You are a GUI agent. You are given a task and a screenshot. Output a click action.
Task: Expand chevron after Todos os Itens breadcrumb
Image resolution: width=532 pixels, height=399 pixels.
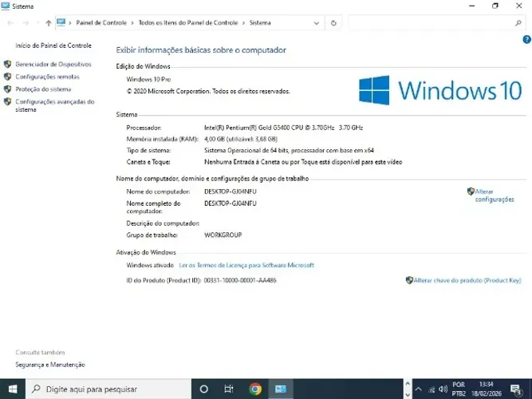pyautogui.click(x=243, y=23)
